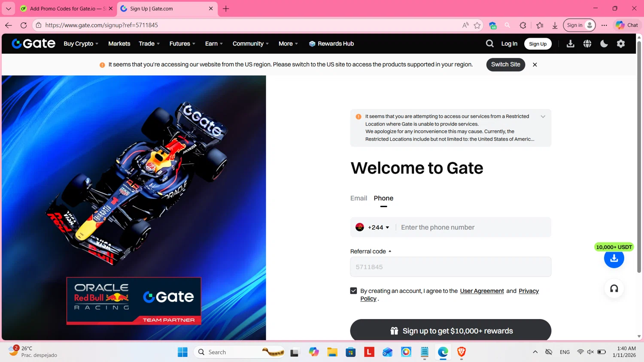Click the header Sign Up button
Image resolution: width=644 pixels, height=362 pixels.
538,44
